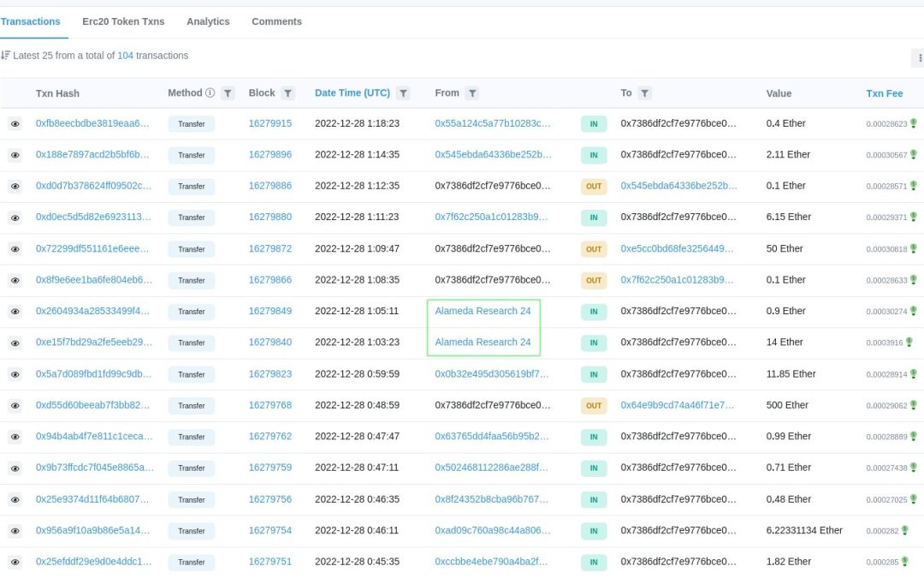Click eye icon for txn 0xd55d60beeab7f3bb82
The width and height of the screenshot is (924, 578).
click(x=15, y=406)
